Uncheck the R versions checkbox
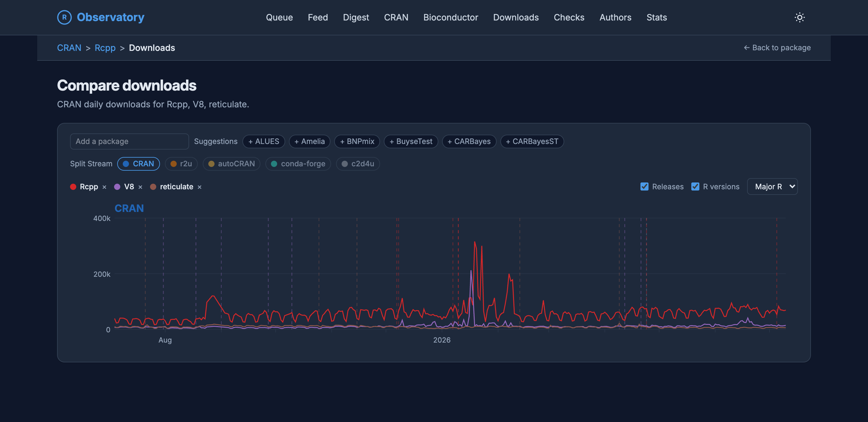Viewport: 868px width, 422px height. 695,186
